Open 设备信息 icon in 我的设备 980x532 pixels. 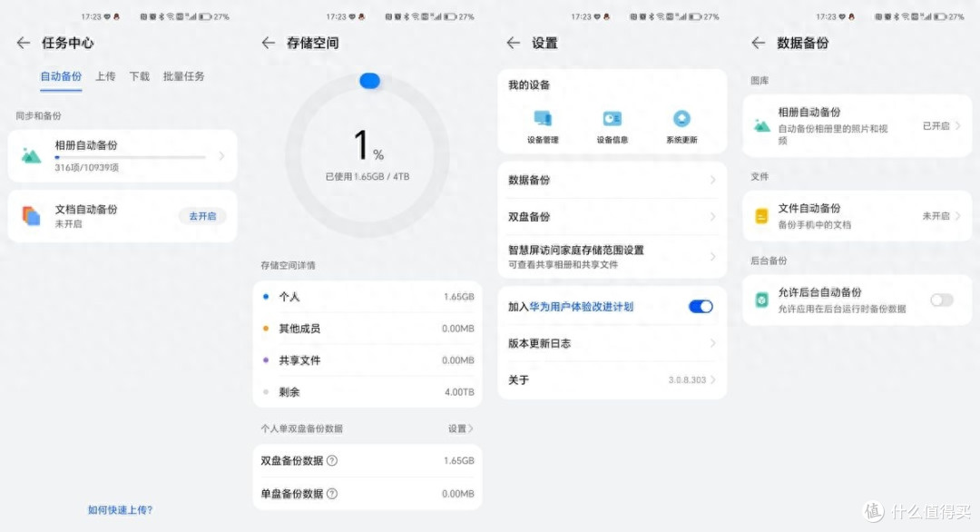(x=612, y=118)
